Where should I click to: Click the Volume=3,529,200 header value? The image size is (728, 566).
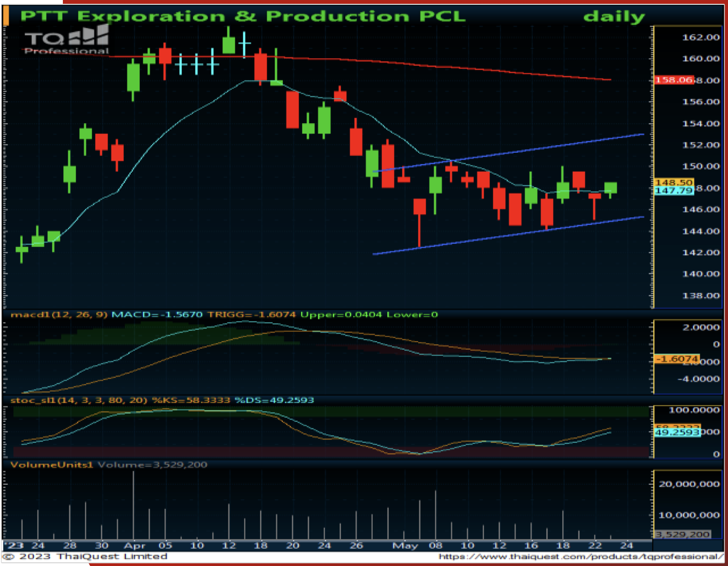tap(152, 464)
